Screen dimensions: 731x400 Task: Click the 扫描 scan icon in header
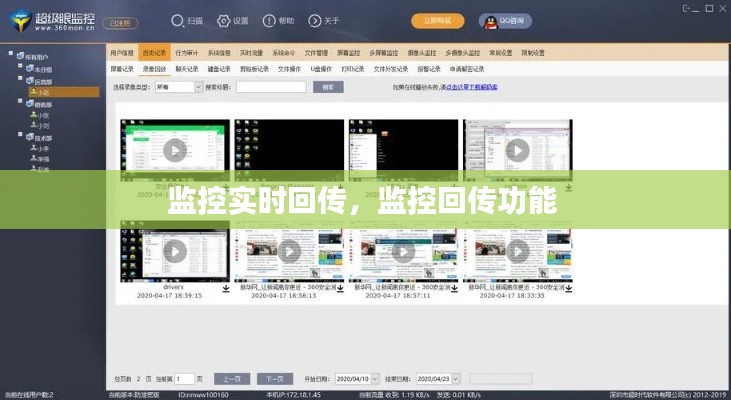[176, 20]
